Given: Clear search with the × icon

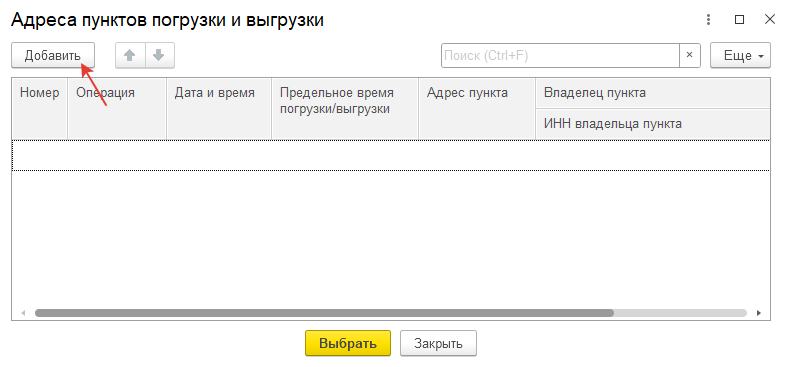Looking at the screenshot, I should (690, 55).
